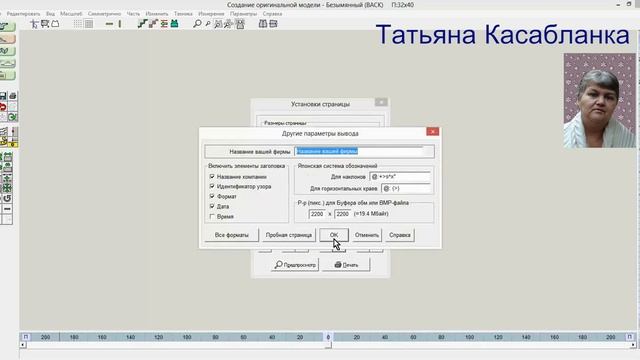Open the Редактировать menu
Screen dimensions: 640x360
click(x=23, y=14)
